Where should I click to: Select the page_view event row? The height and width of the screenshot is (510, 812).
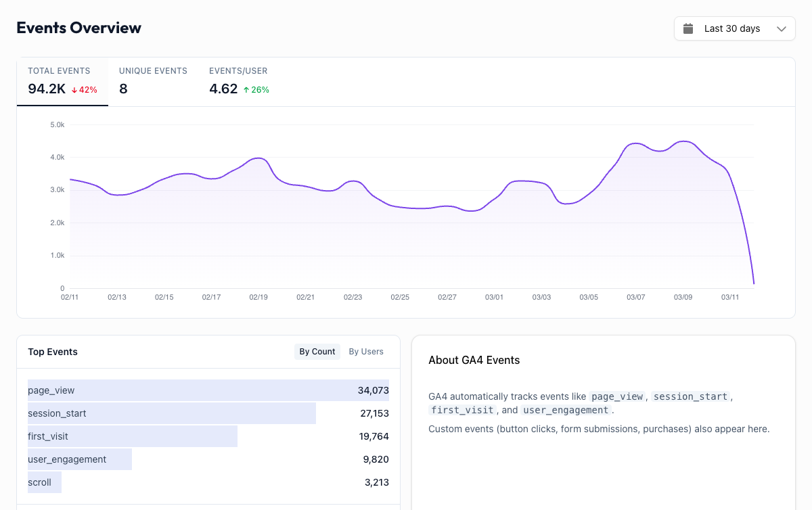[x=208, y=390]
